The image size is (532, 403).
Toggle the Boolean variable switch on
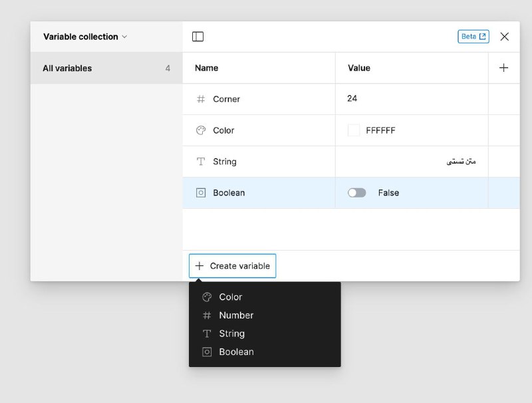point(356,193)
